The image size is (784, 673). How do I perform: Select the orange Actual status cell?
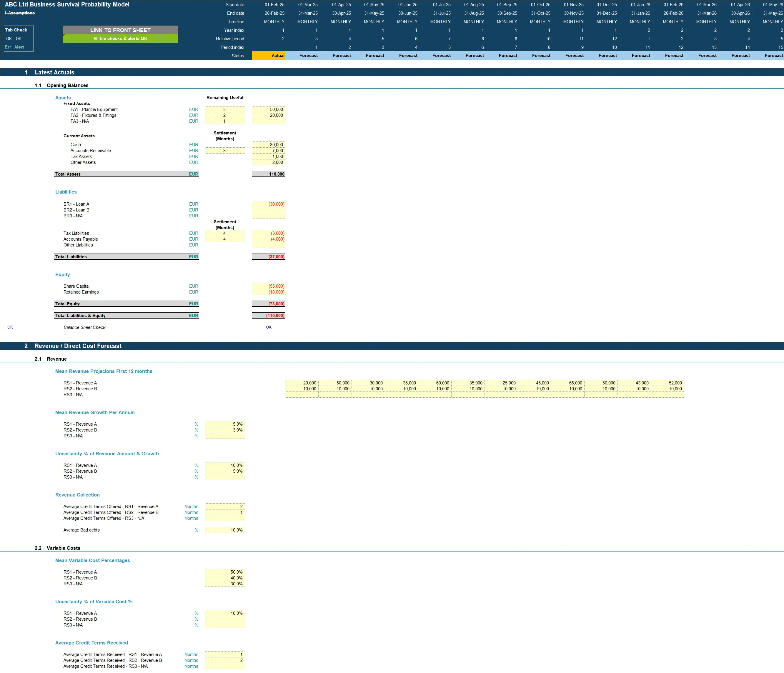point(268,56)
